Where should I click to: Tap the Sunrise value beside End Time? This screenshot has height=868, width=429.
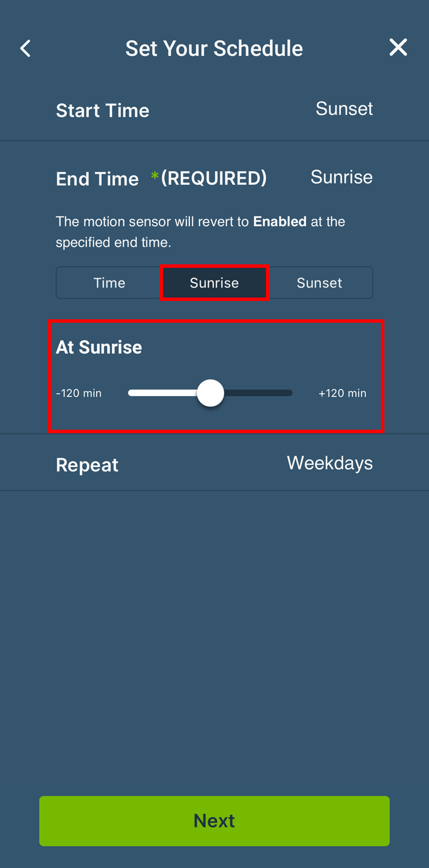[341, 177]
